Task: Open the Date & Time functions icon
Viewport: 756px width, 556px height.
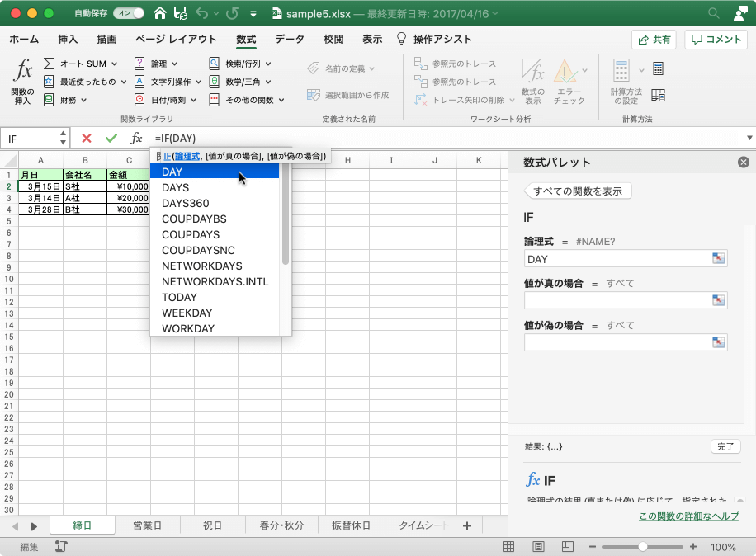Action: point(139,100)
